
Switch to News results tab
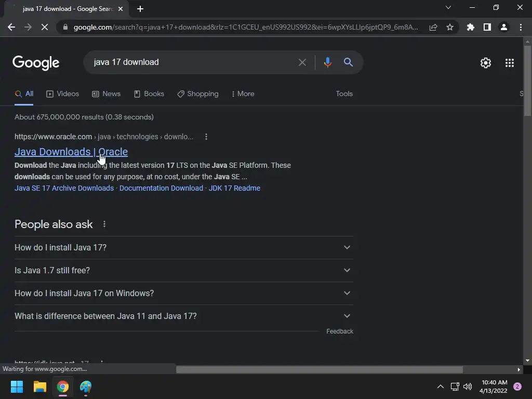click(x=106, y=94)
